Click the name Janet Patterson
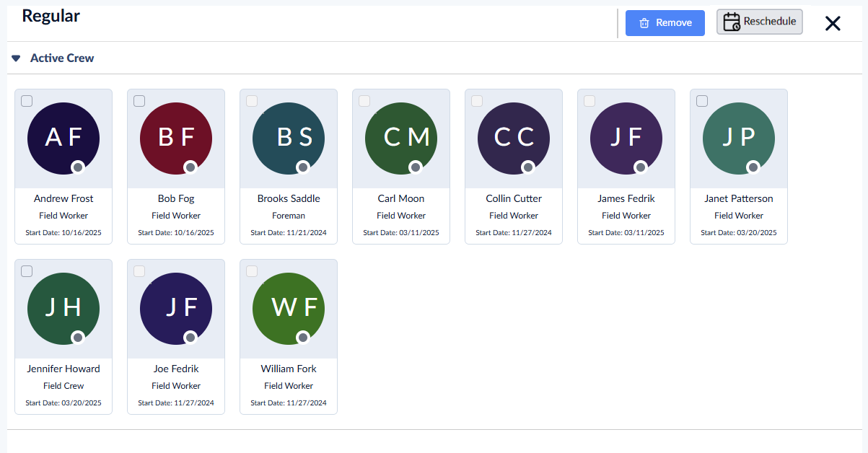 (x=739, y=198)
